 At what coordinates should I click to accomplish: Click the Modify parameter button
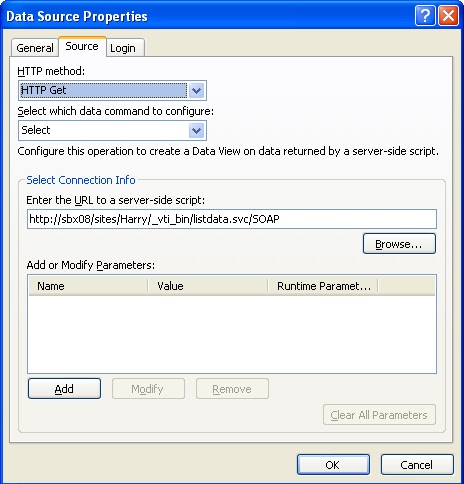coord(148,389)
